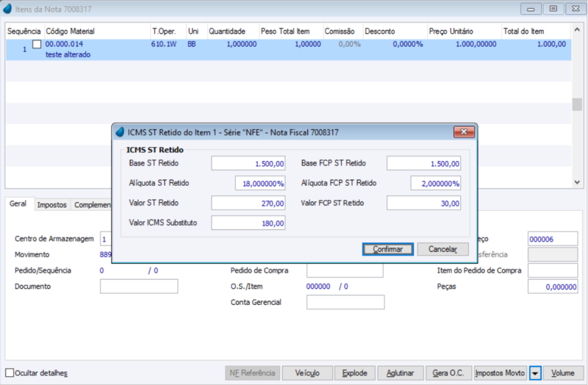Select material code 00.000.014 cell
Image resolution: width=588 pixels, height=385 pixels.
(x=64, y=44)
